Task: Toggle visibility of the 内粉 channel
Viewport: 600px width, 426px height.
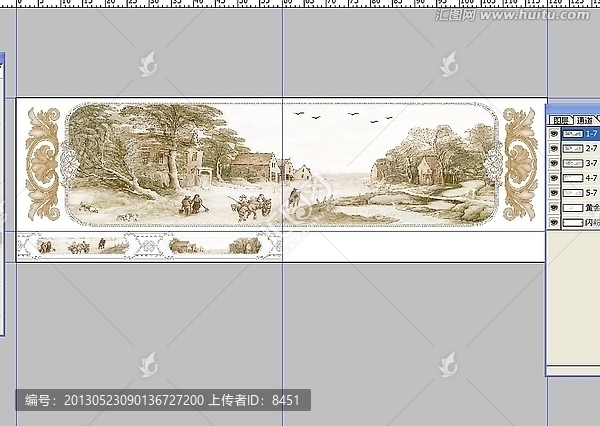Action: [x=554, y=223]
